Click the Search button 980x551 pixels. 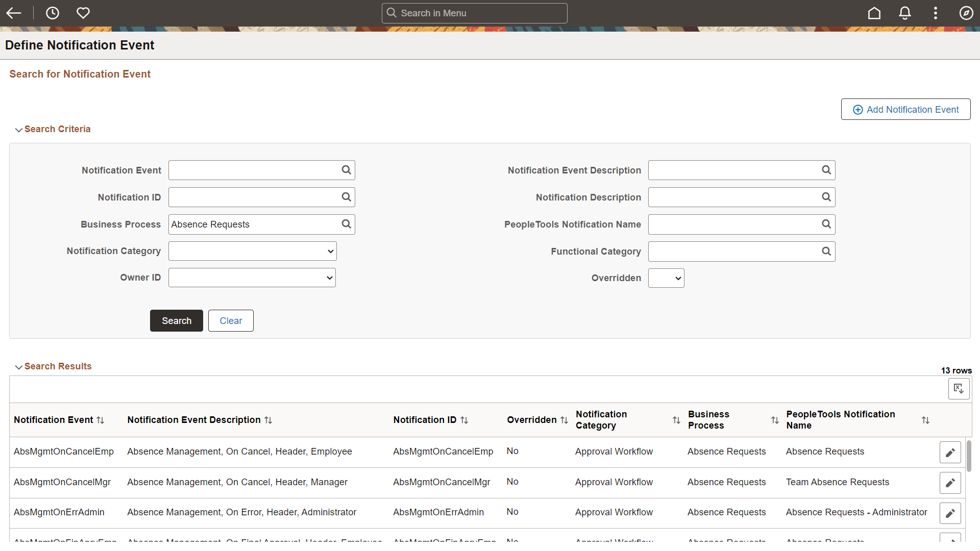point(176,320)
